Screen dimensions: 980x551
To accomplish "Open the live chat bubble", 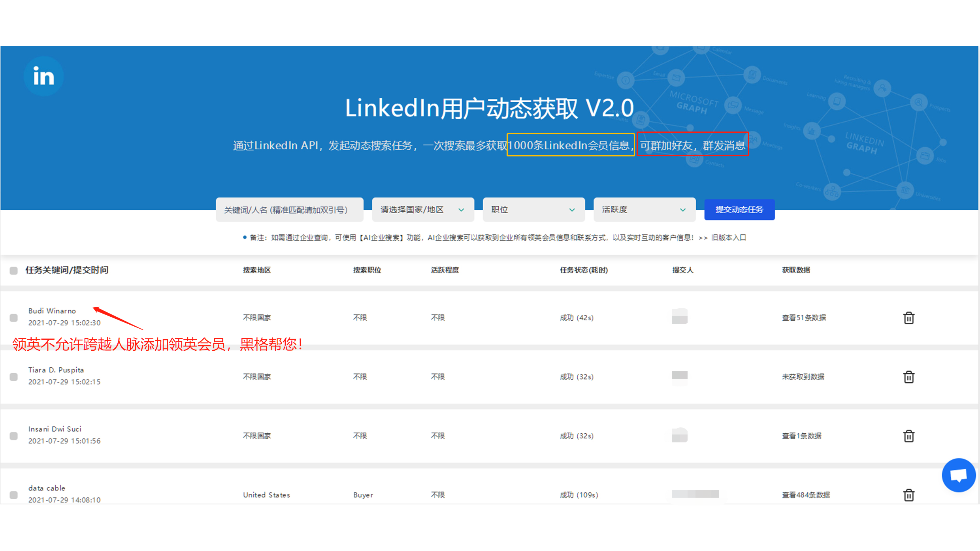I will [958, 475].
